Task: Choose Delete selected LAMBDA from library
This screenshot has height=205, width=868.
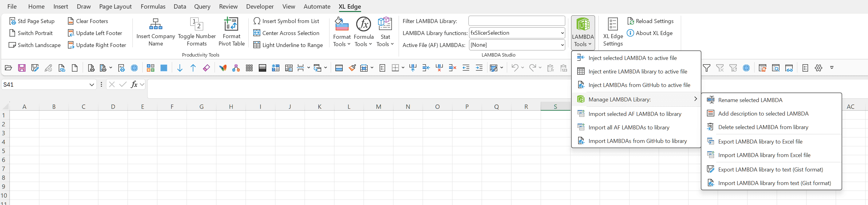Action: click(771, 127)
